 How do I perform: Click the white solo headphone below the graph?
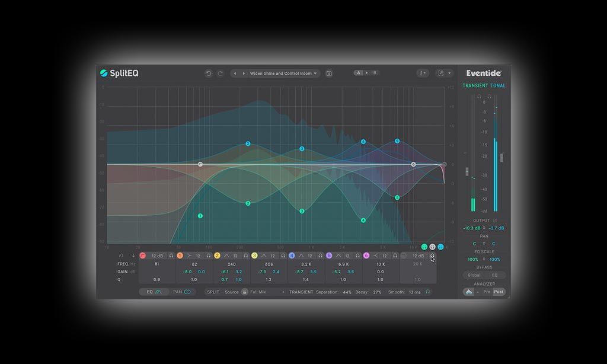pyautogui.click(x=432, y=247)
